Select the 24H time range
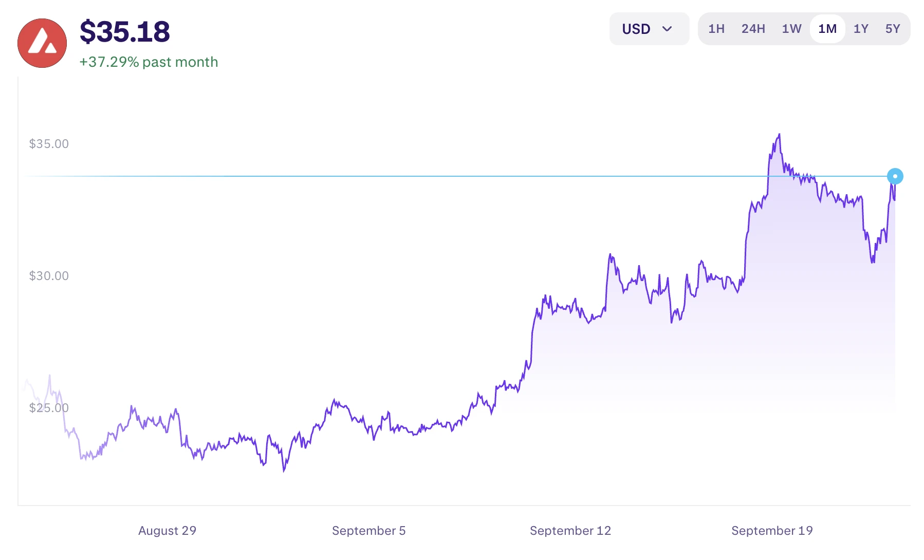Image resolution: width=924 pixels, height=560 pixels. (753, 29)
